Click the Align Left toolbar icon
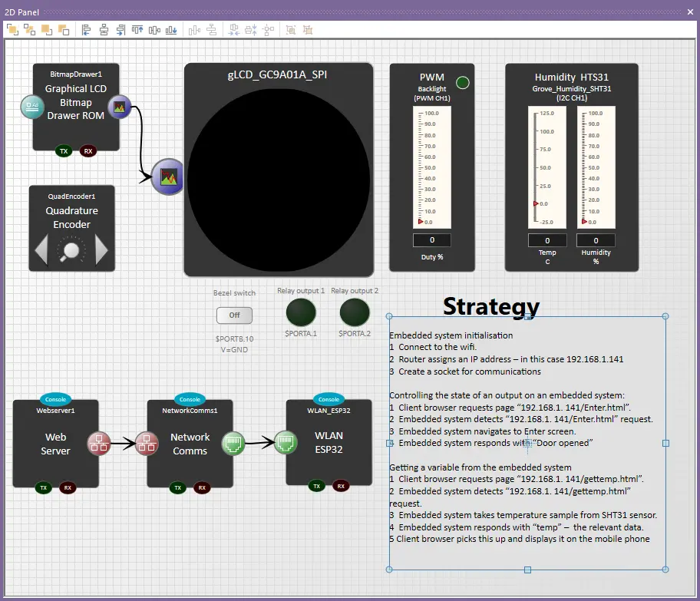Image resolution: width=700 pixels, height=601 pixels. tap(86, 30)
